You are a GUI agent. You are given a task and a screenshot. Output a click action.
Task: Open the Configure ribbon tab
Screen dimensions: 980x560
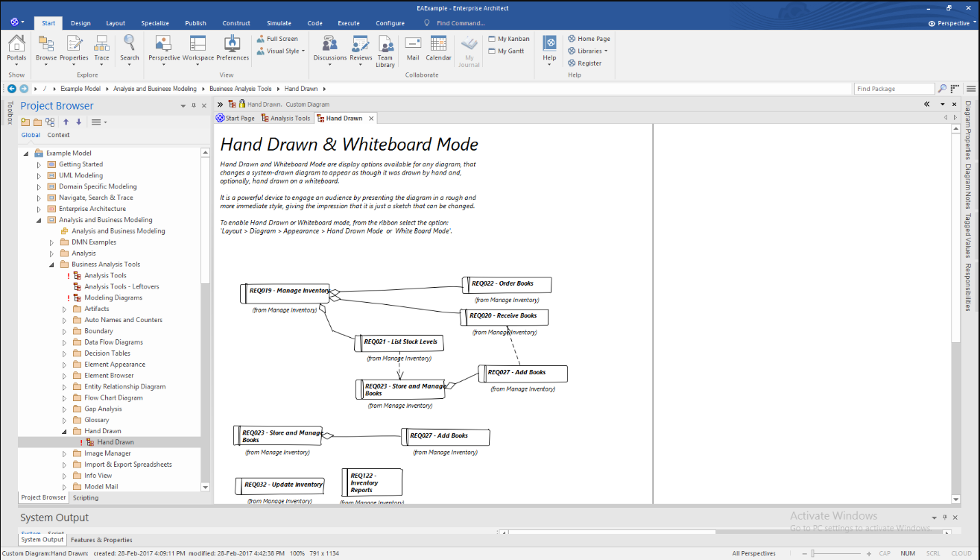click(x=390, y=23)
